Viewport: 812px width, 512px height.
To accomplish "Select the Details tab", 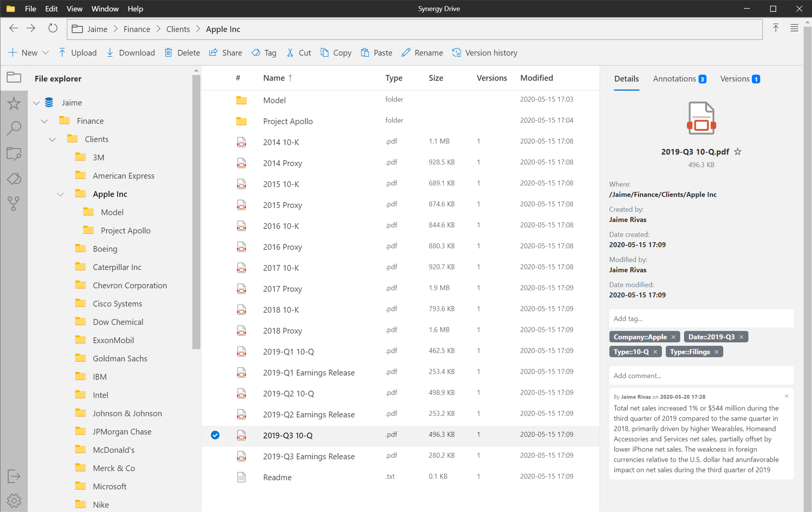I will 626,79.
